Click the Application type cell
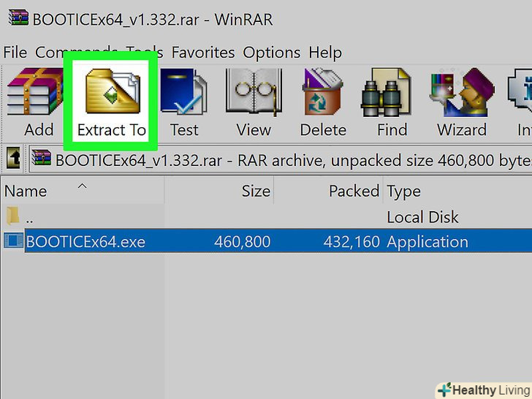The image size is (532, 399). point(427,242)
